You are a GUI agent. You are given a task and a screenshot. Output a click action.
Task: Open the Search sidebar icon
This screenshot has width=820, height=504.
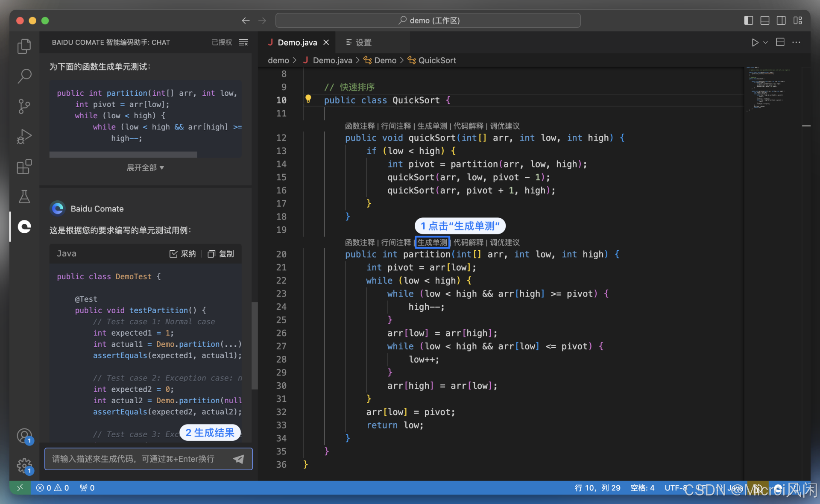tap(24, 76)
